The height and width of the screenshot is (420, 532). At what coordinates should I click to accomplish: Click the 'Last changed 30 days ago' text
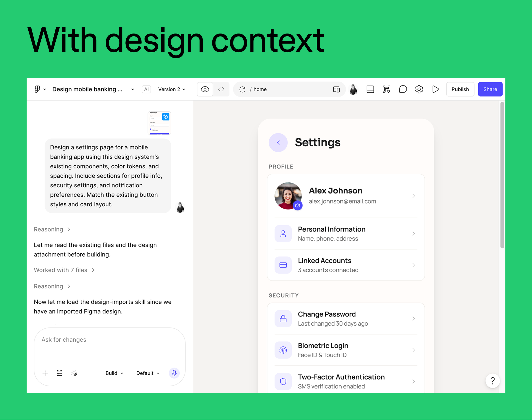point(333,324)
